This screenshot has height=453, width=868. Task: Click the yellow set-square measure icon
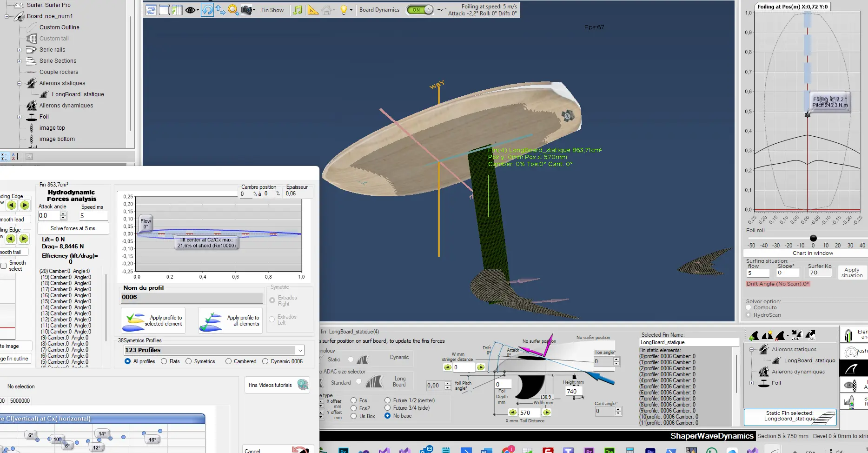coord(313,10)
